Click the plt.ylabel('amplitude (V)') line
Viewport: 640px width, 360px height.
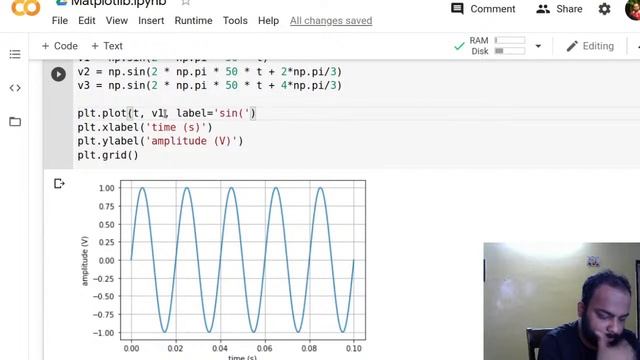coord(160,141)
